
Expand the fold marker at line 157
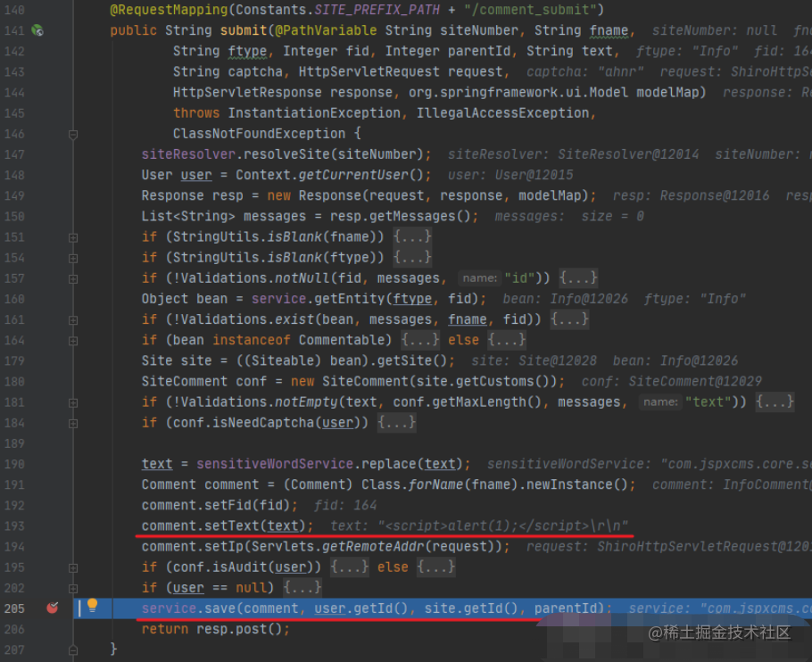click(73, 279)
